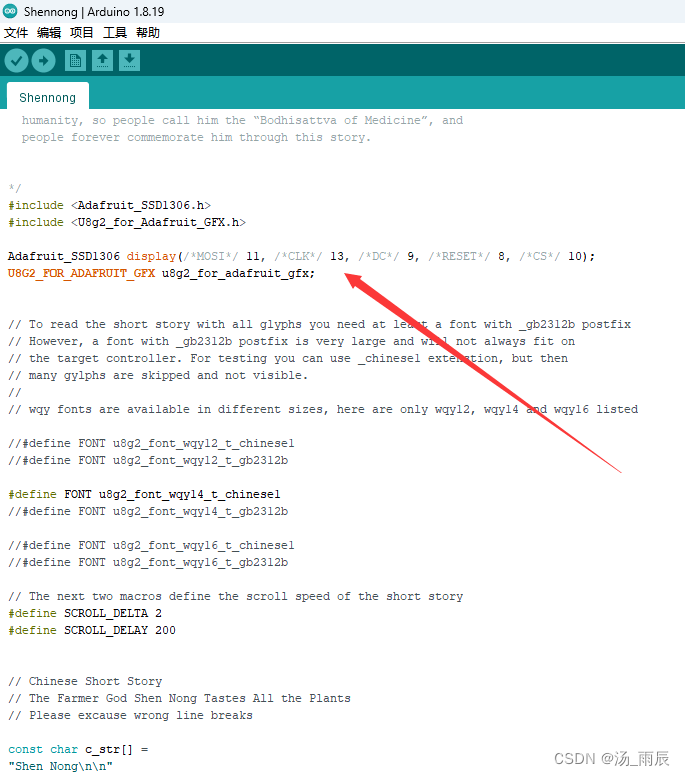Click the 'people forever commemorate him' comment line
Image resolution: width=685 pixels, height=776 pixels.
coord(196,138)
